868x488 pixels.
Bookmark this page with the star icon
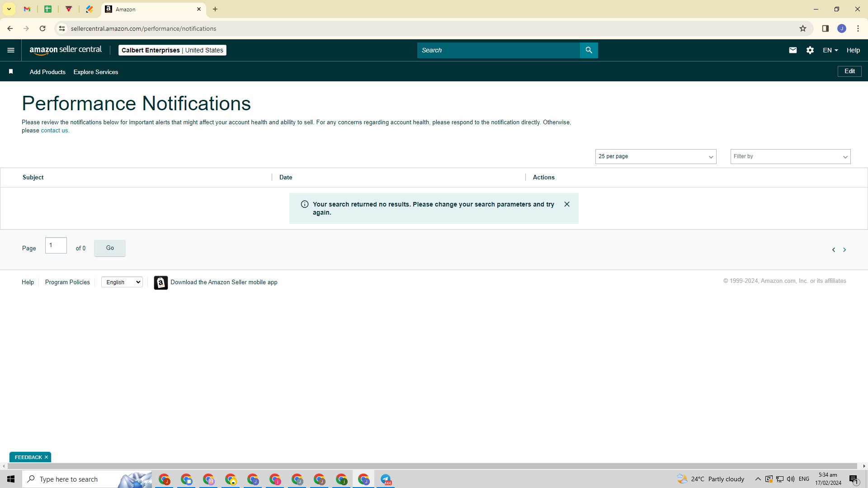(x=803, y=28)
